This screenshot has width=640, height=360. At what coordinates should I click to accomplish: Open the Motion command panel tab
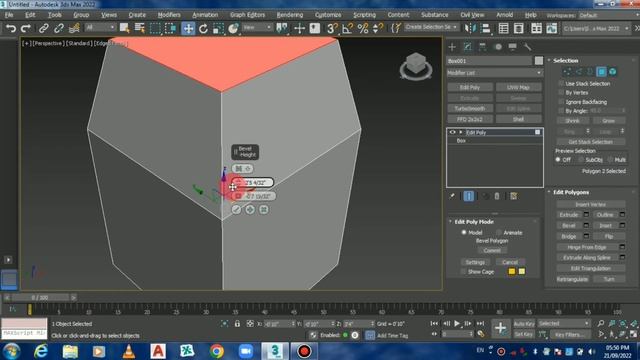[498, 47]
